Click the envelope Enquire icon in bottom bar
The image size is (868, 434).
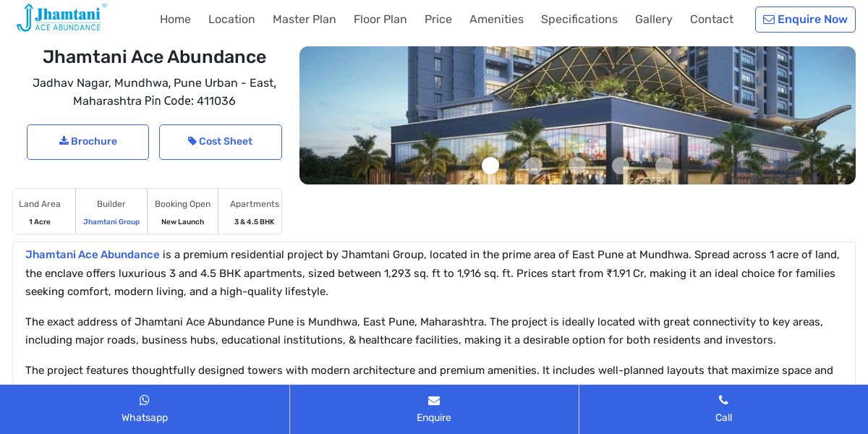point(434,400)
